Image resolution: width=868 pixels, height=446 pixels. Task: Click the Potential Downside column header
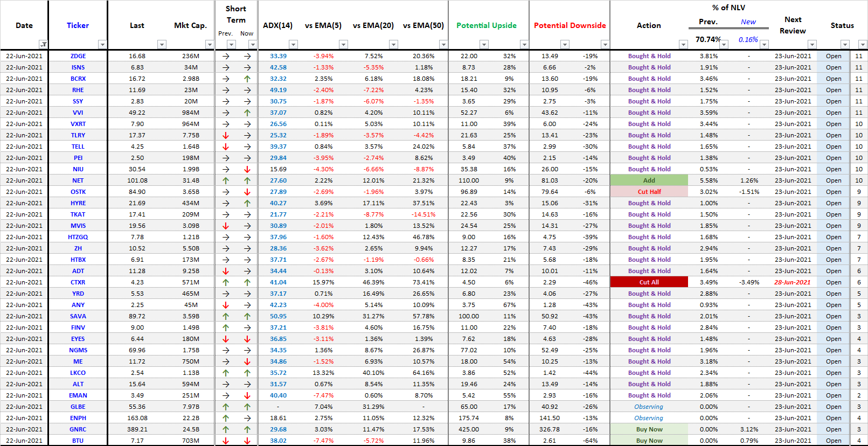pos(570,25)
